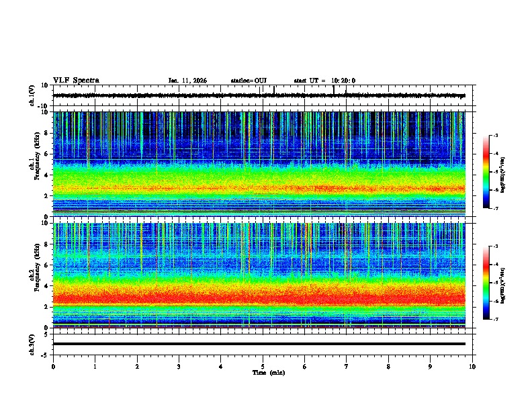Click the "ch.1(V)" axis label
This screenshot has width=532, height=411.
click(x=32, y=95)
